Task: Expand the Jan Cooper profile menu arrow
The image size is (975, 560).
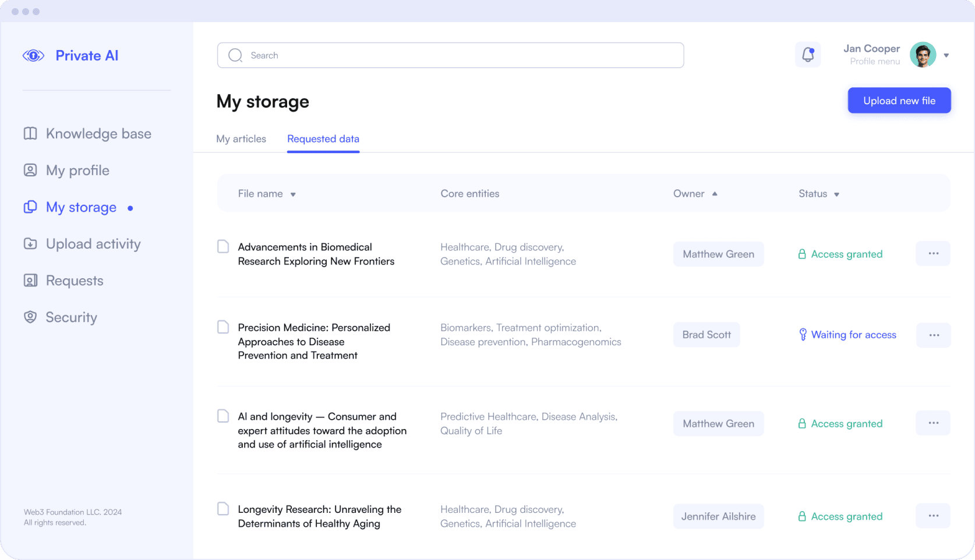Action: pos(946,55)
